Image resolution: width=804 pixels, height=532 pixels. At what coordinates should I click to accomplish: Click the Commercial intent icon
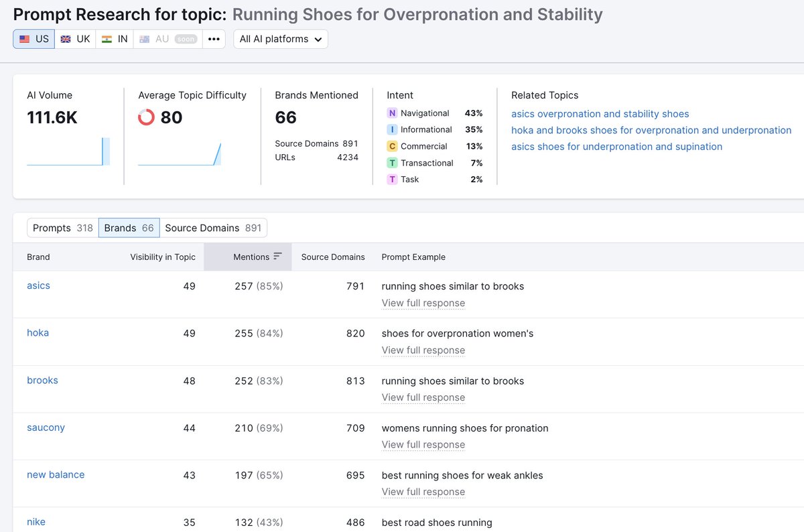tap(392, 146)
